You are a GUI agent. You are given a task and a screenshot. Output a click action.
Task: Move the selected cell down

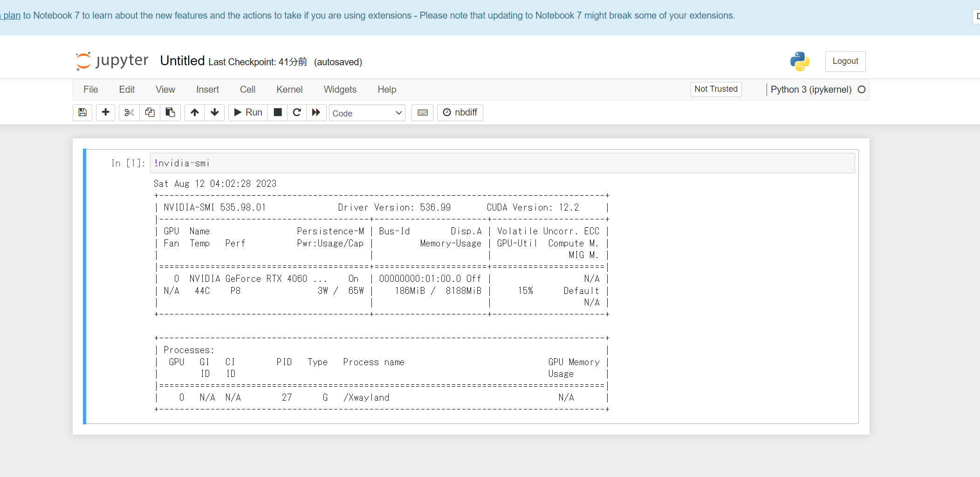point(215,112)
